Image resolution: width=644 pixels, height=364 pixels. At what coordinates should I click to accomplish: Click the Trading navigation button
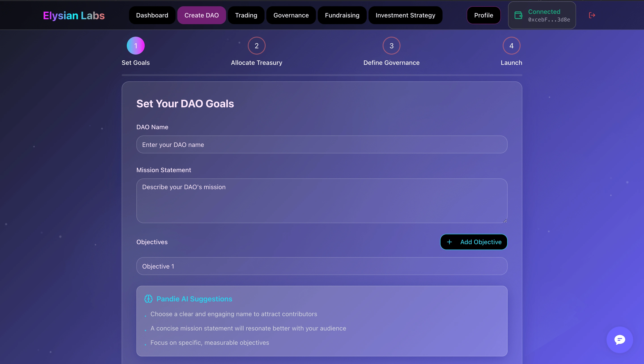pos(246,15)
